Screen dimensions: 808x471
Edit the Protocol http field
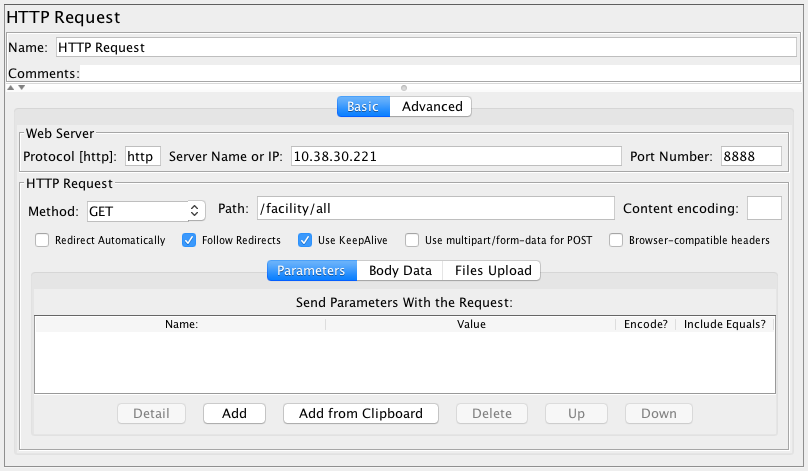click(x=143, y=156)
